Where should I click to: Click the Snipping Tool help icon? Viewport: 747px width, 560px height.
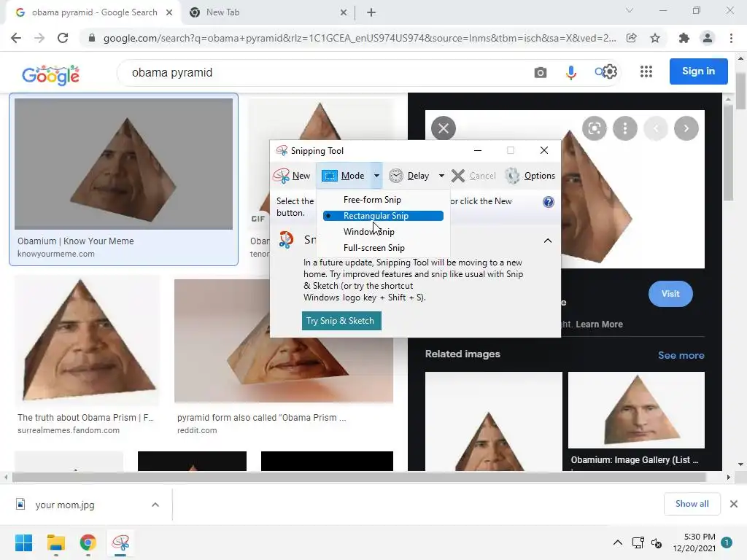(x=549, y=202)
